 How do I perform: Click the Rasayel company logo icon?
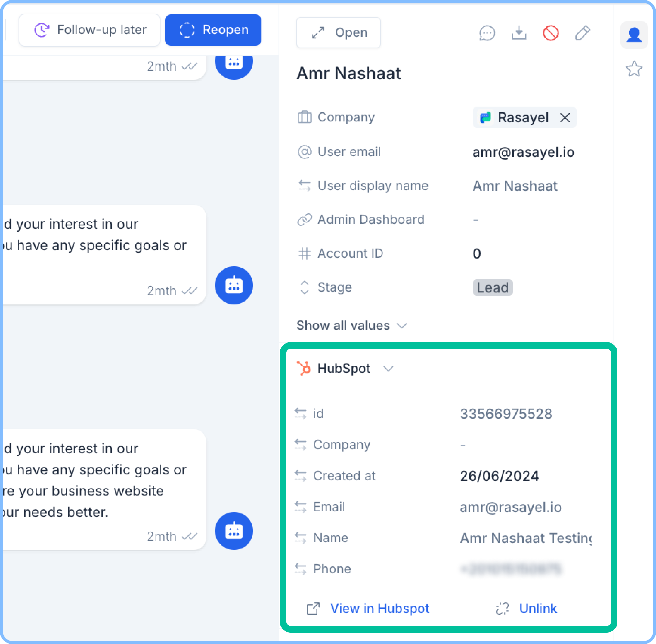485,117
